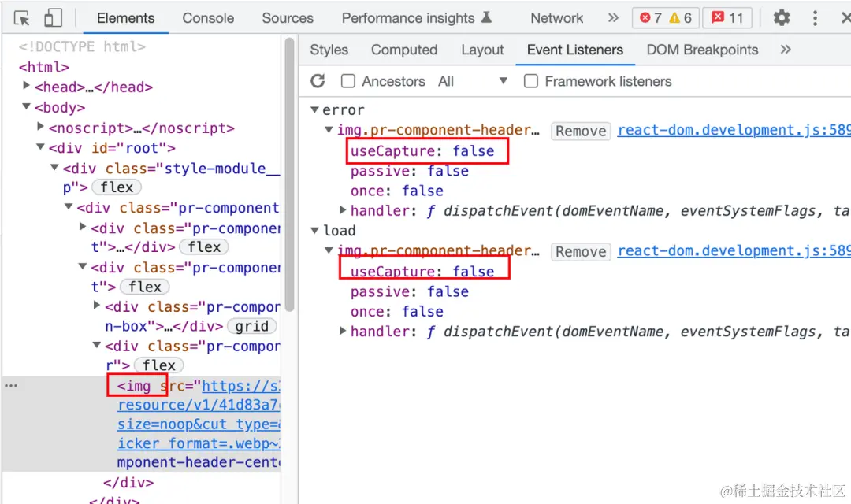This screenshot has height=504, width=851.
Task: Collapse the body element node
Action: coord(26,106)
